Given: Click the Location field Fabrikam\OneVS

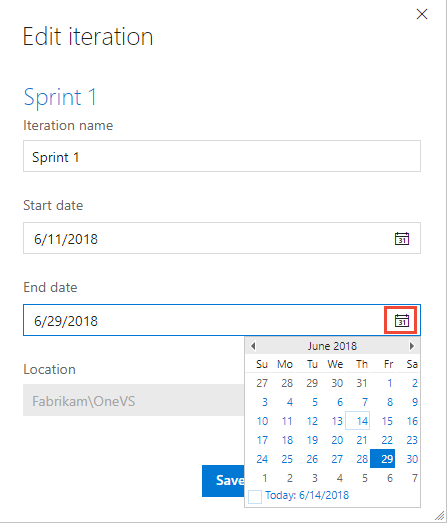Looking at the screenshot, I should pyautogui.click(x=133, y=400).
